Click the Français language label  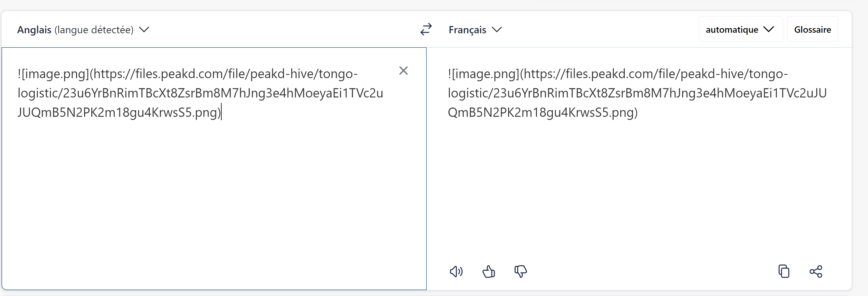coord(467,30)
